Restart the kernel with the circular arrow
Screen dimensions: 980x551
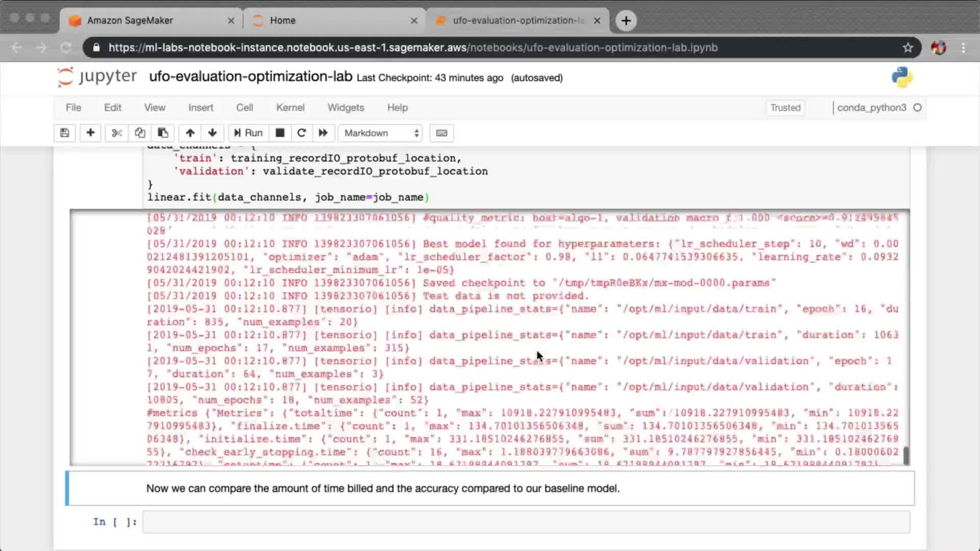click(x=301, y=133)
